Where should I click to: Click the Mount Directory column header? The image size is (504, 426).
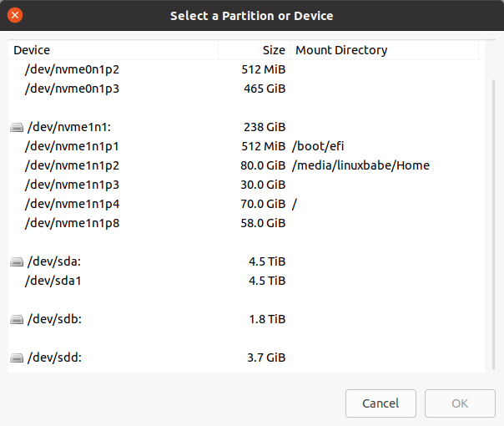tap(384, 50)
